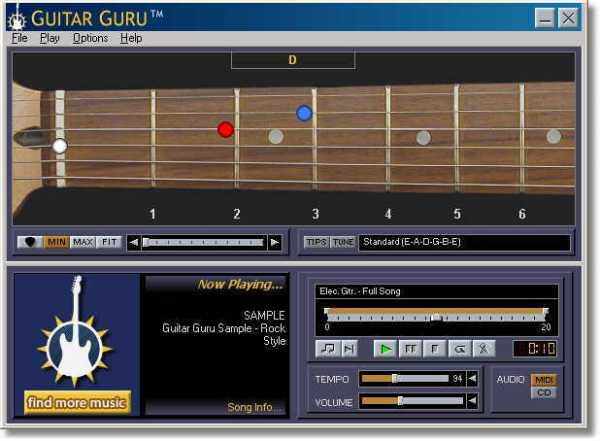This screenshot has height=441, width=600.
Task: Switch audio output to CD
Action: [x=544, y=393]
